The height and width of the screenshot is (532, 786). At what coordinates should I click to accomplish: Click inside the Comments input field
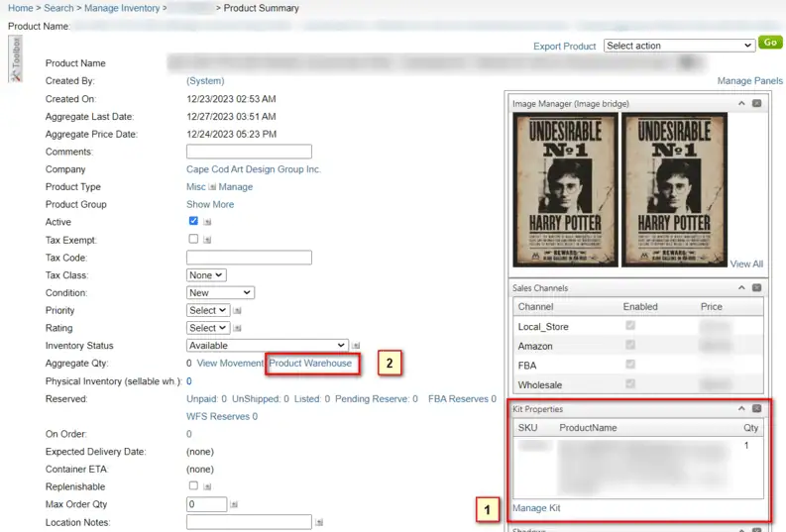(249, 152)
